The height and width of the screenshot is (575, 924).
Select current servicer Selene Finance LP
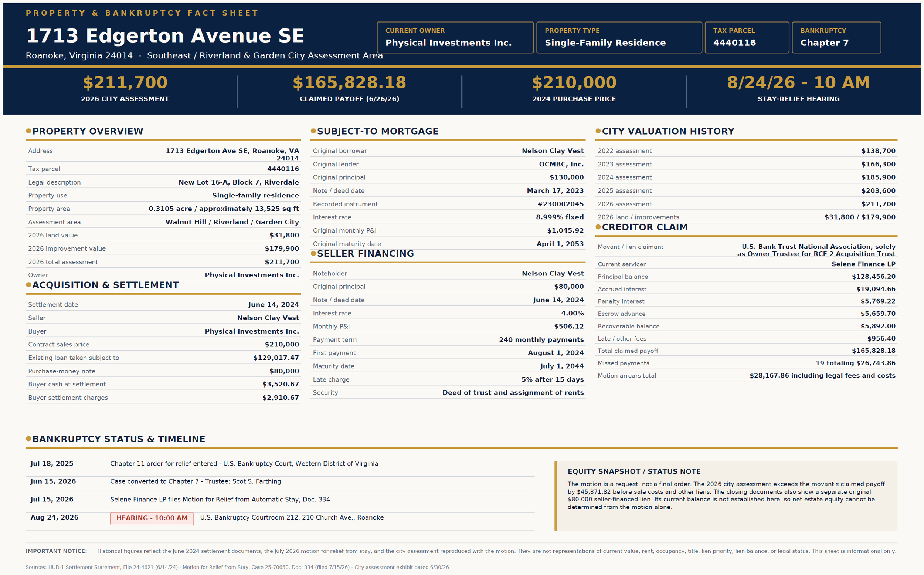[x=863, y=264]
